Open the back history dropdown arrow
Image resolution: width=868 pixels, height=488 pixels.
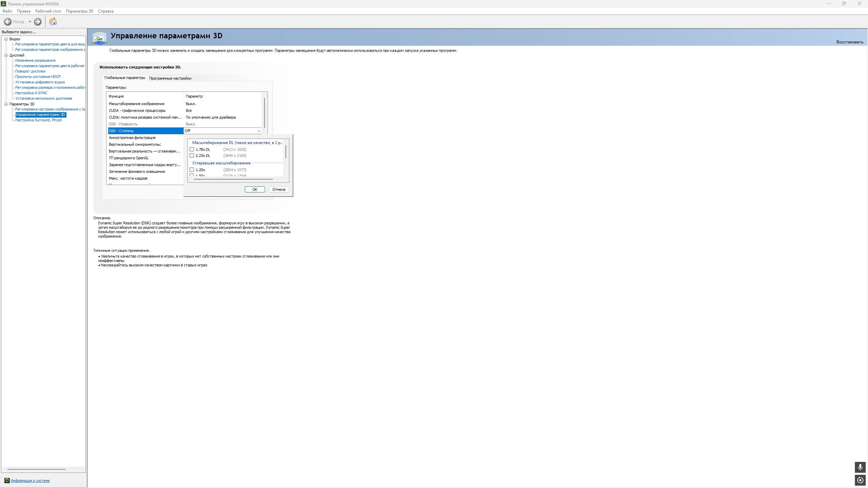coord(30,22)
